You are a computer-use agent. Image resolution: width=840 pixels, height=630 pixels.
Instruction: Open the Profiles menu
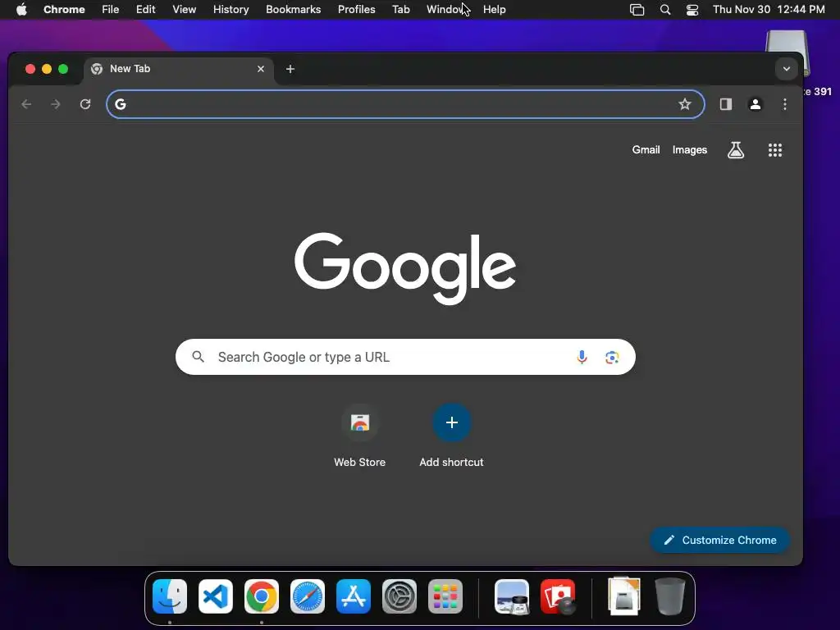point(356,10)
